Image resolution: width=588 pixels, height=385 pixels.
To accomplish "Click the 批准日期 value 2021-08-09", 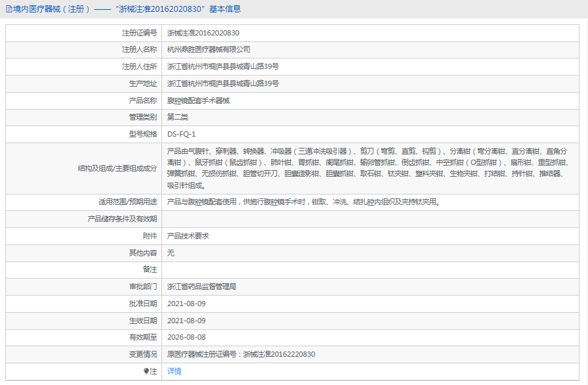I will coord(186,304).
